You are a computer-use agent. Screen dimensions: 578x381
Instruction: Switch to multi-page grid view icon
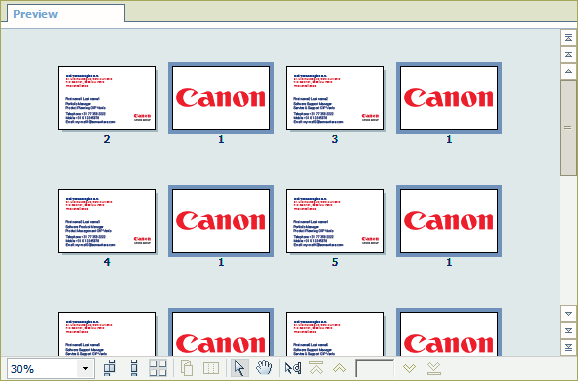point(158,368)
